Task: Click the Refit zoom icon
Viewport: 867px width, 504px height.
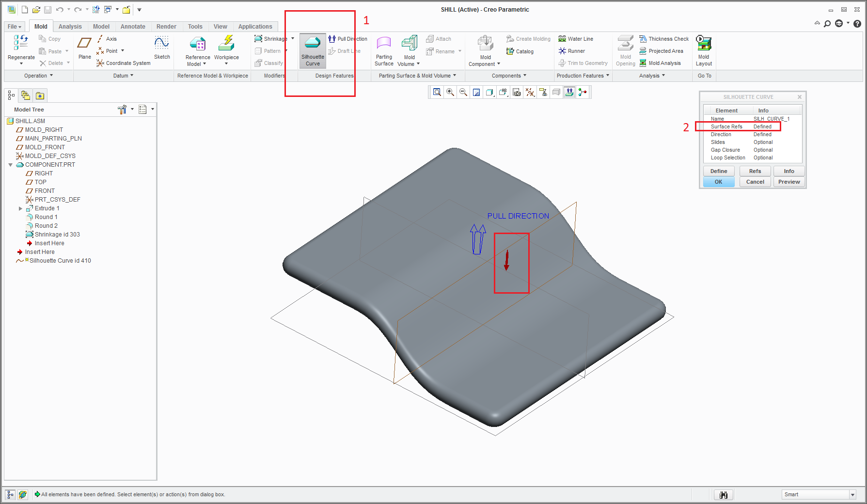Action: click(x=437, y=92)
